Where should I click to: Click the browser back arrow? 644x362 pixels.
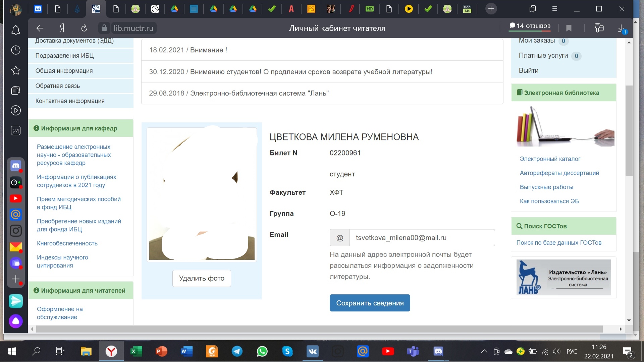[40, 28]
